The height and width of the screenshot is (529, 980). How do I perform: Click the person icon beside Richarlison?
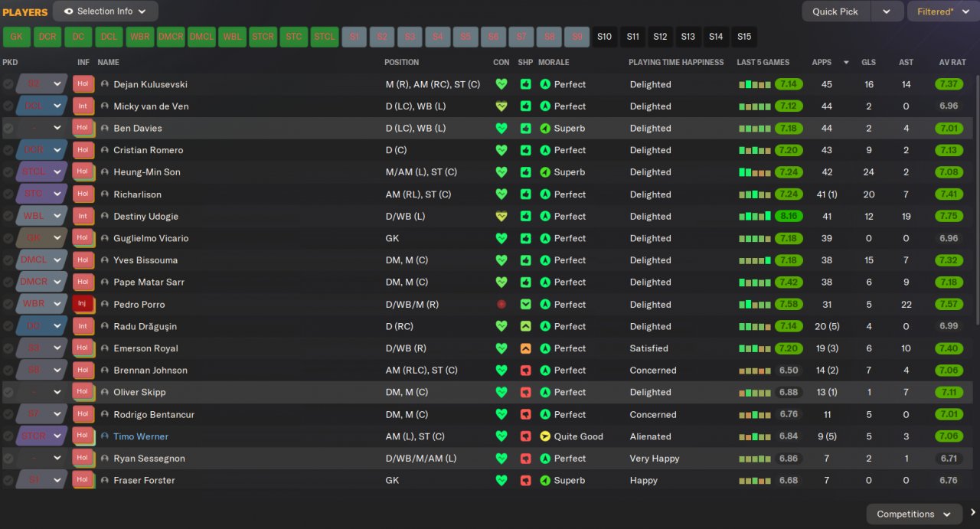point(105,194)
